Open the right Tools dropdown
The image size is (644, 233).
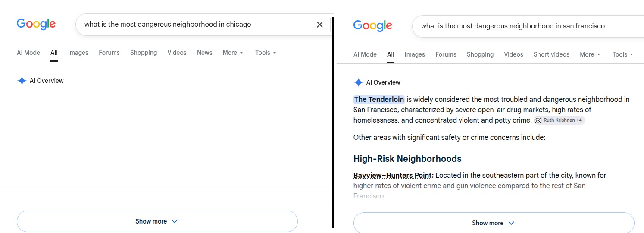click(x=623, y=54)
